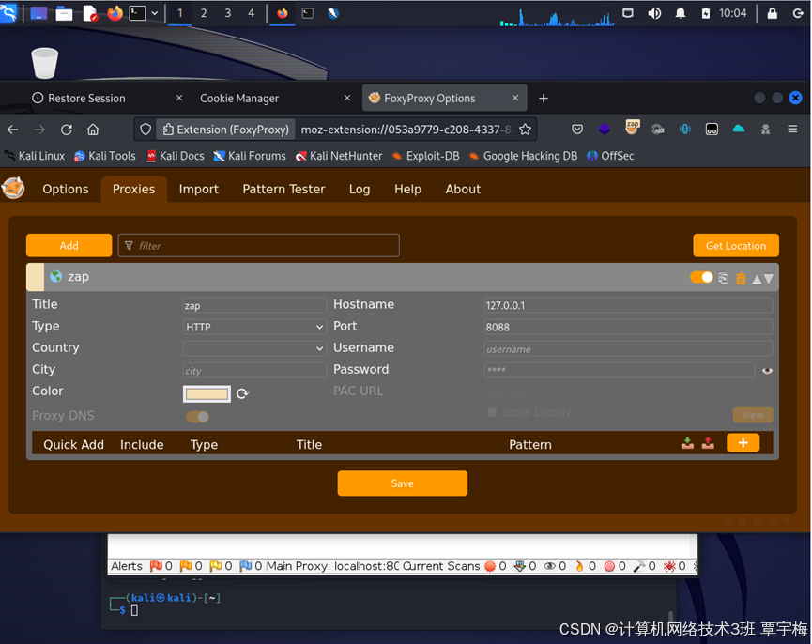Add a new pattern with the plus icon

click(x=743, y=441)
